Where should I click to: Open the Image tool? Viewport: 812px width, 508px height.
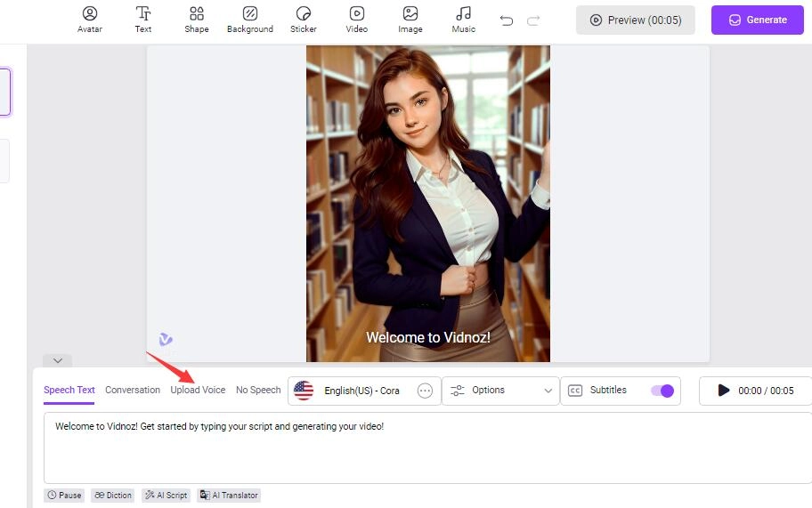click(x=410, y=20)
